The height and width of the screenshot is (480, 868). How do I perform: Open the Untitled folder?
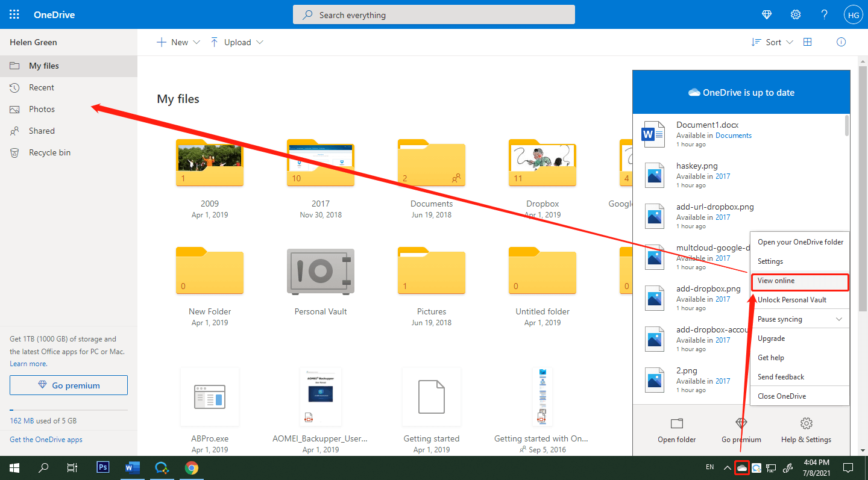tap(542, 270)
